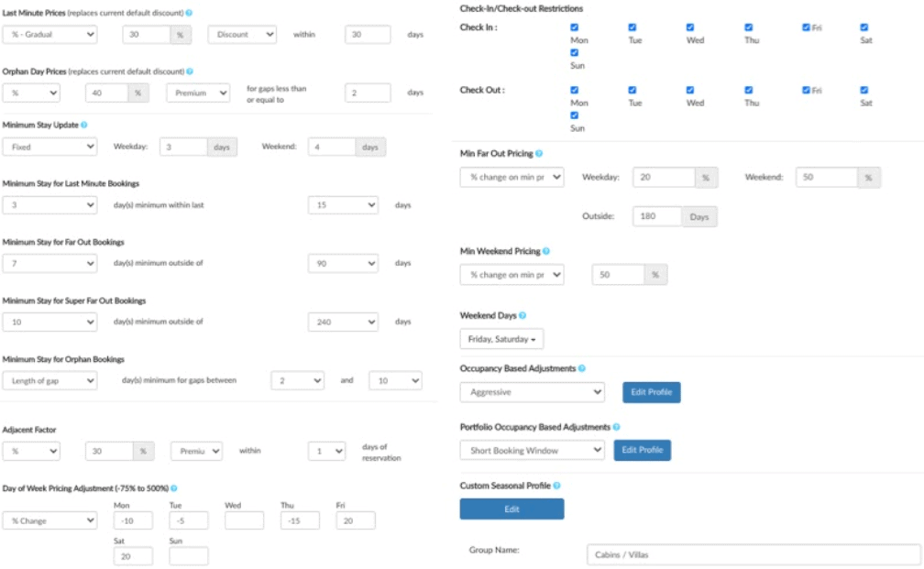Click the Group Name field containing Cabins / Villas
The width and height of the screenshot is (924, 569).
(753, 554)
